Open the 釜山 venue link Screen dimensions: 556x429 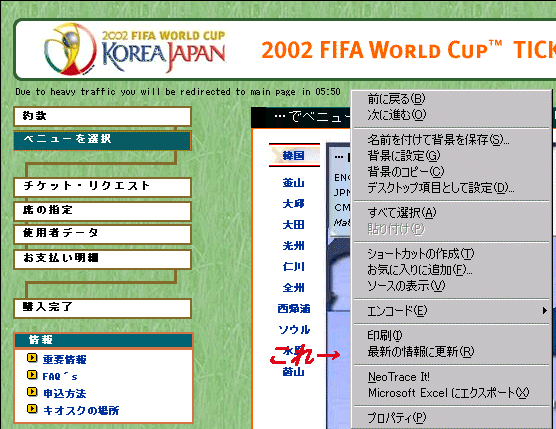[x=293, y=183]
